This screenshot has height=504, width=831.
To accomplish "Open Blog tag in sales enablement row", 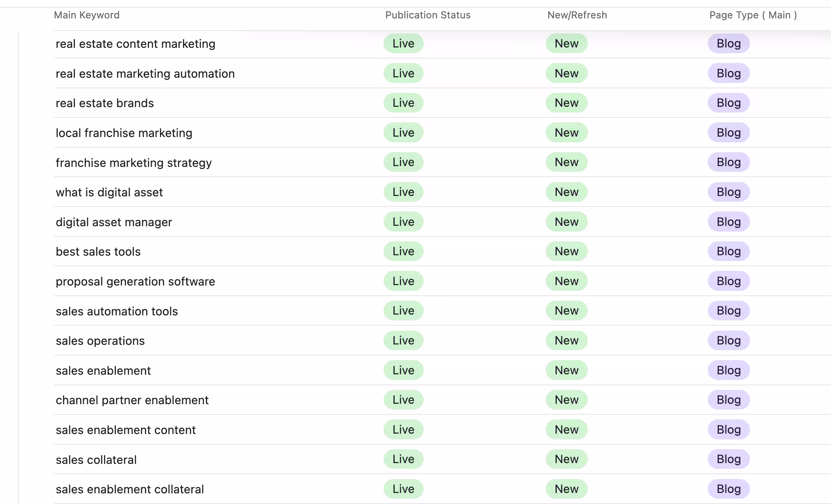I will click(729, 370).
